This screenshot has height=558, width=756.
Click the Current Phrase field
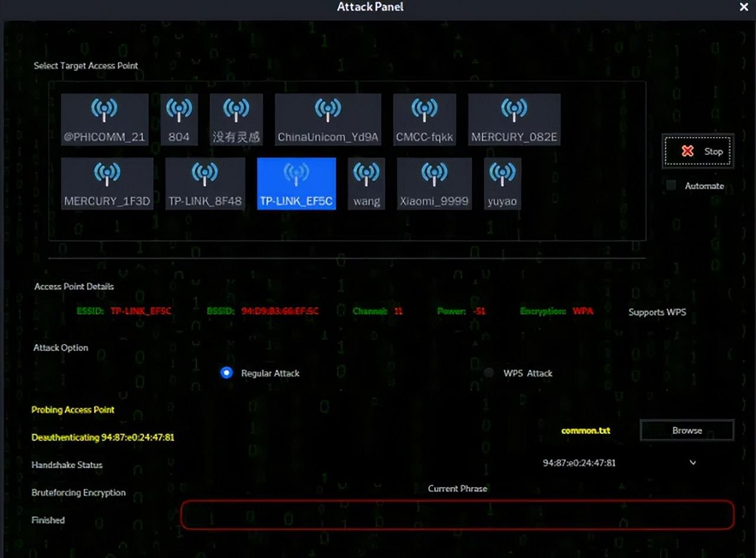pyautogui.click(x=457, y=515)
